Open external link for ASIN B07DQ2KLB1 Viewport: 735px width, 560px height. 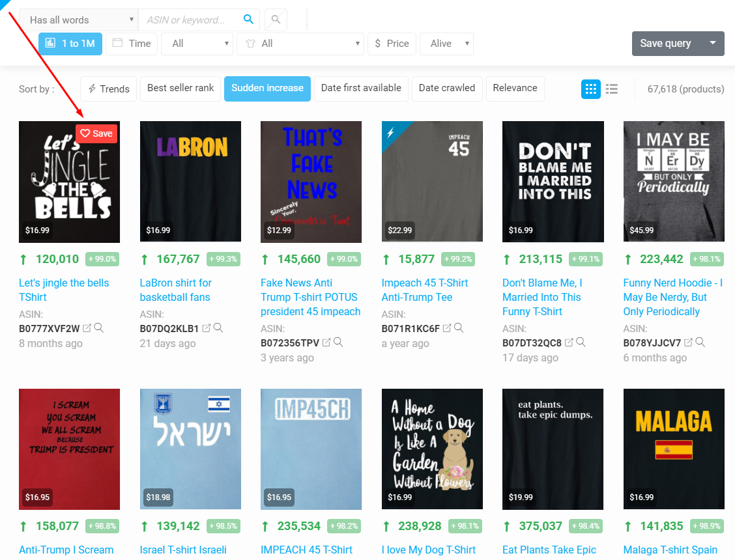[x=207, y=328]
